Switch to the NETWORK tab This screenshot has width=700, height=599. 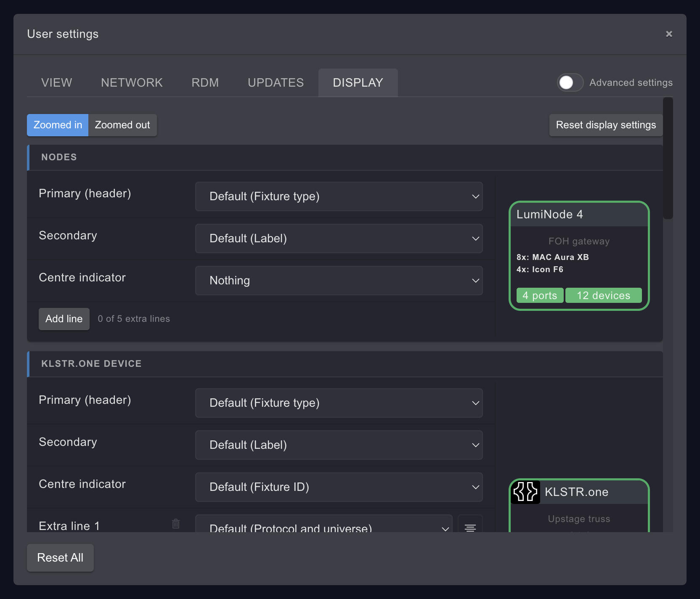(x=132, y=82)
